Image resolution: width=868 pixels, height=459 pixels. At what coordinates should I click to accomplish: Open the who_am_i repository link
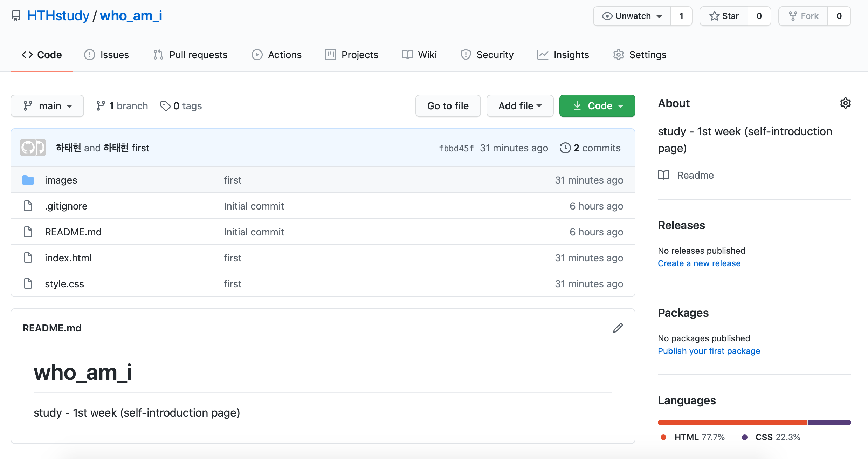pos(131,16)
